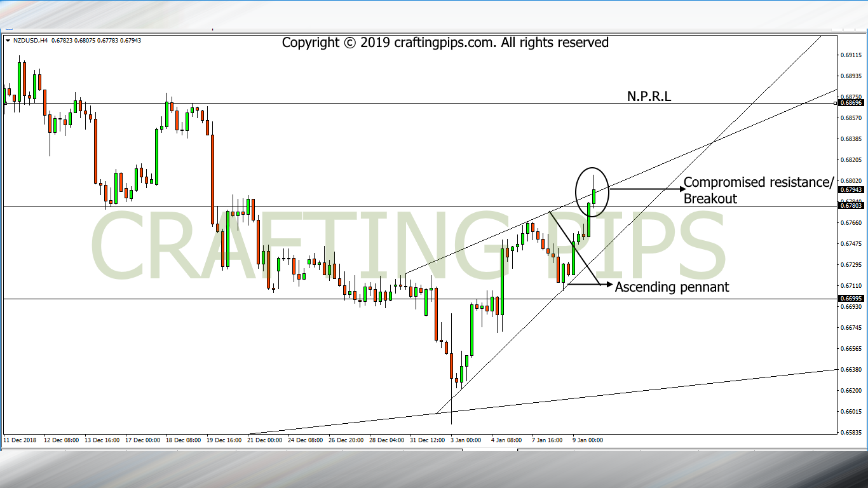Image resolution: width=868 pixels, height=488 pixels.
Task: Open the chart menu arrow beside NZDUSD,H4
Action: pos(8,41)
